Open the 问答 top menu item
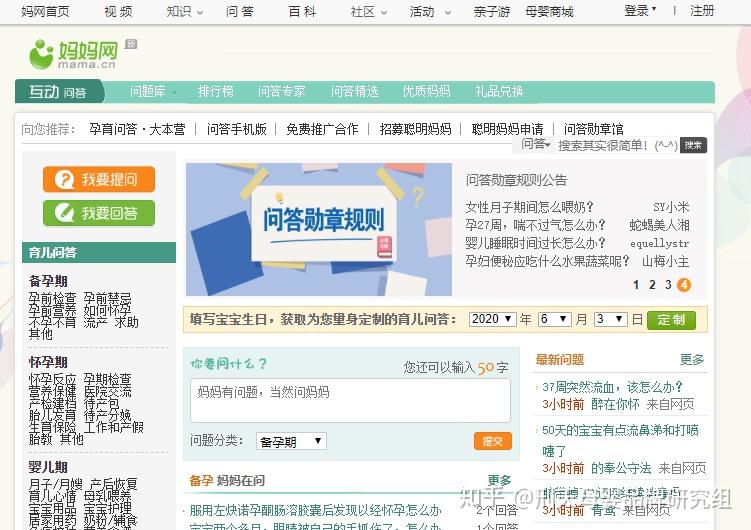The height and width of the screenshot is (530, 751). tap(239, 11)
